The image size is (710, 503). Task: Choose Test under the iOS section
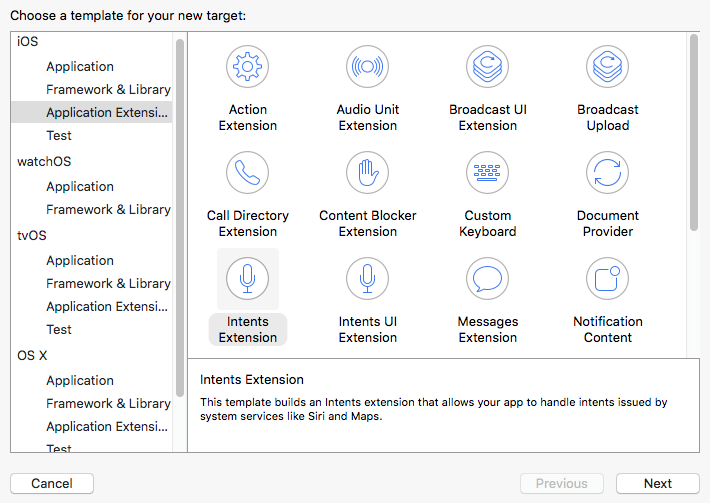point(59,135)
